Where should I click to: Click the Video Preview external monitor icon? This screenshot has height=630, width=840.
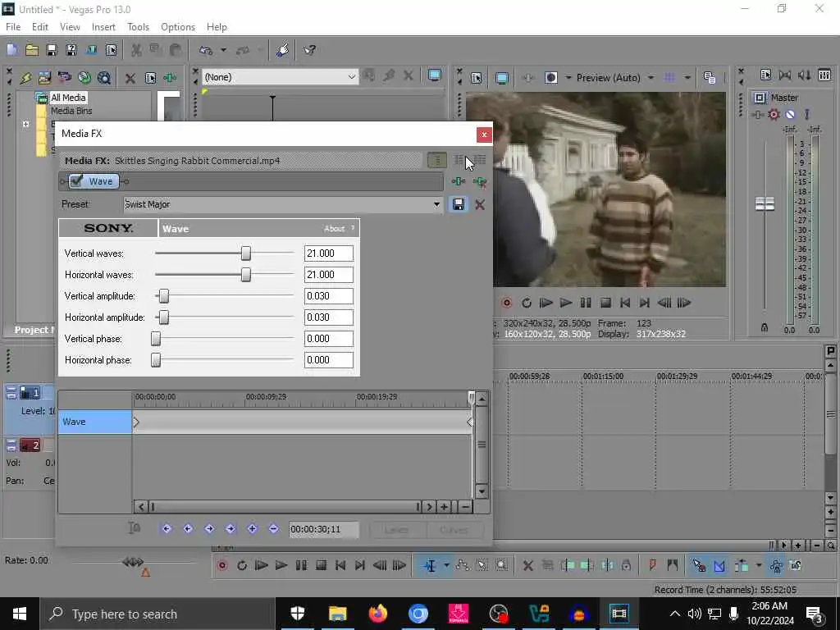502,78
